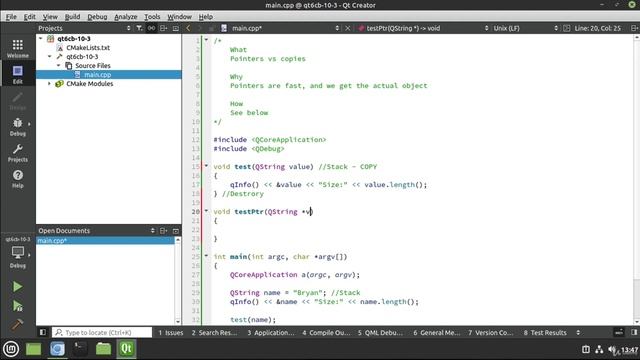640x360 pixels.
Task: Open the Projects mode wrench icon
Action: (18, 153)
